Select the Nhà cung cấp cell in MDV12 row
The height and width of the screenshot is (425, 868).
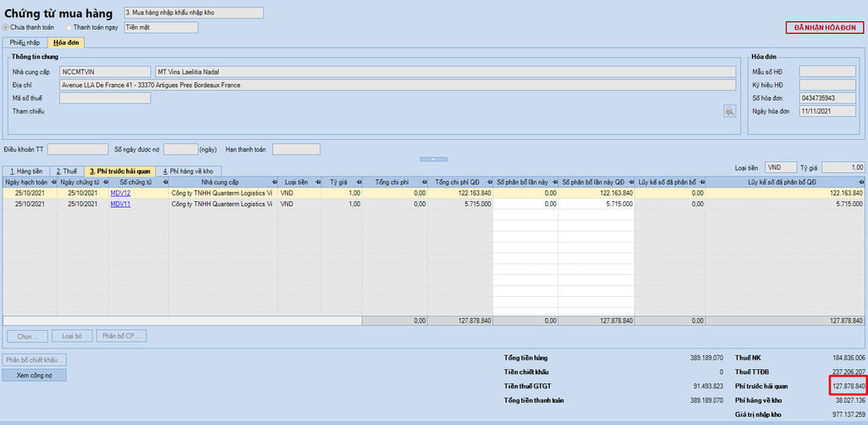pyautogui.click(x=223, y=193)
